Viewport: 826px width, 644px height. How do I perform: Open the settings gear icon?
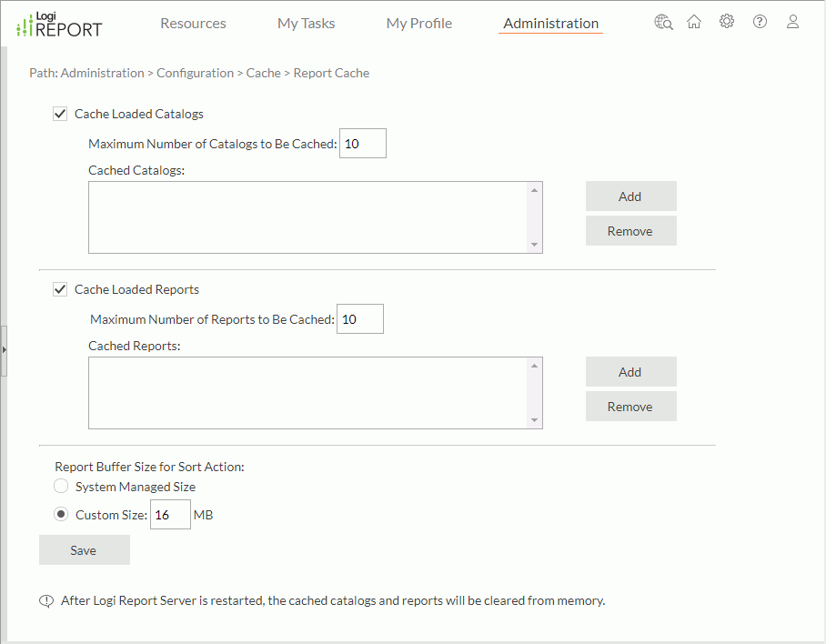pos(727,21)
